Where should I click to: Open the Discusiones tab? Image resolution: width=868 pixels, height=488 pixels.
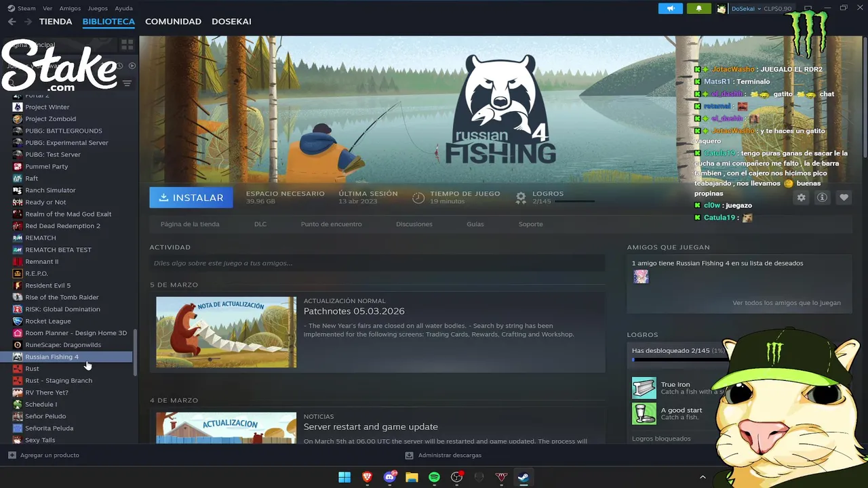(414, 224)
